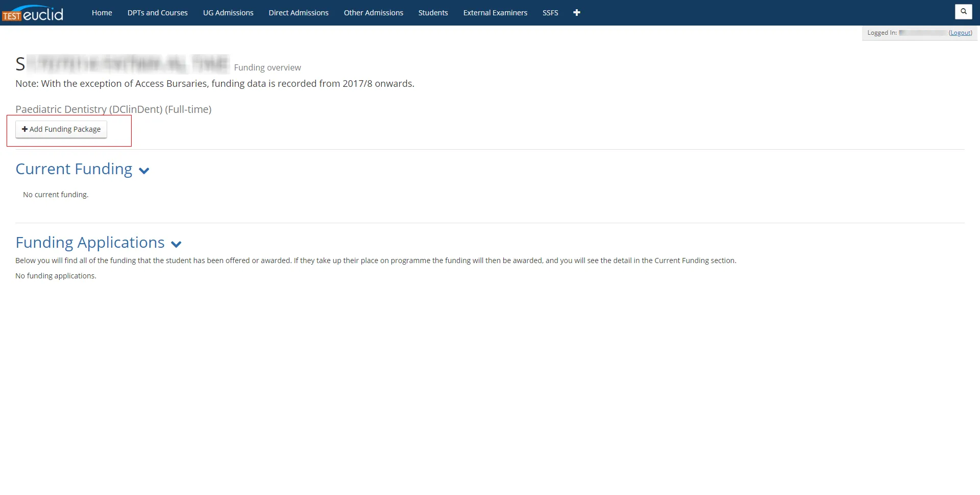Image resolution: width=980 pixels, height=495 pixels.
Task: Click the plus icon in navigation bar
Action: [577, 13]
